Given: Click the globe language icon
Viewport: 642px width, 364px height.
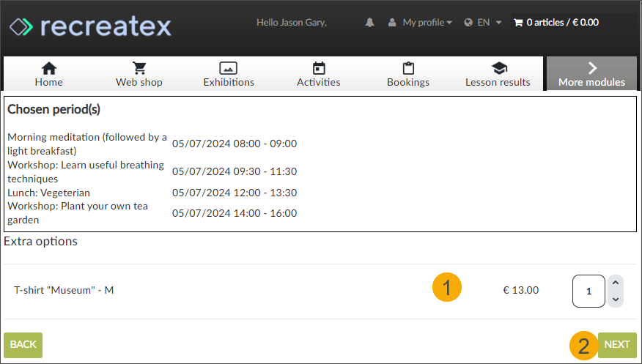Looking at the screenshot, I should 468,23.
